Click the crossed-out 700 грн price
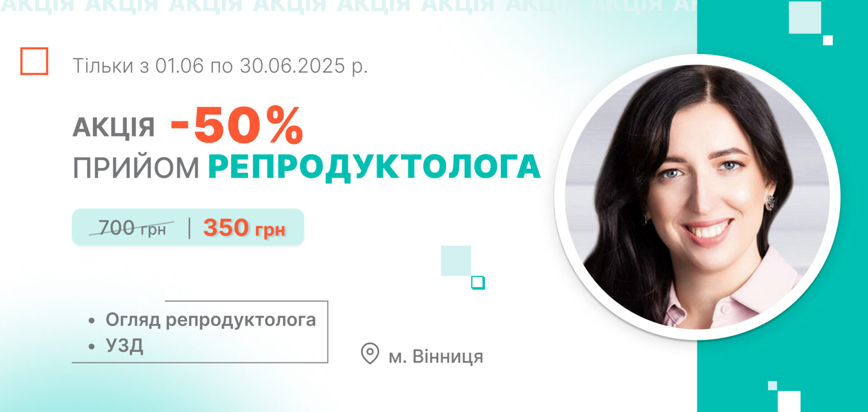 [132, 228]
